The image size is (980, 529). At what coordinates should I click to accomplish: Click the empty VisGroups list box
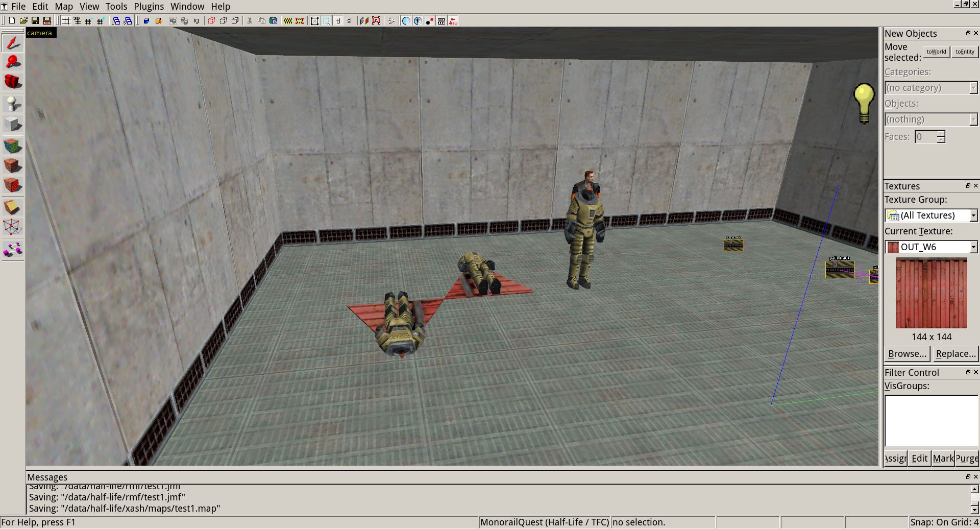[x=932, y=421]
